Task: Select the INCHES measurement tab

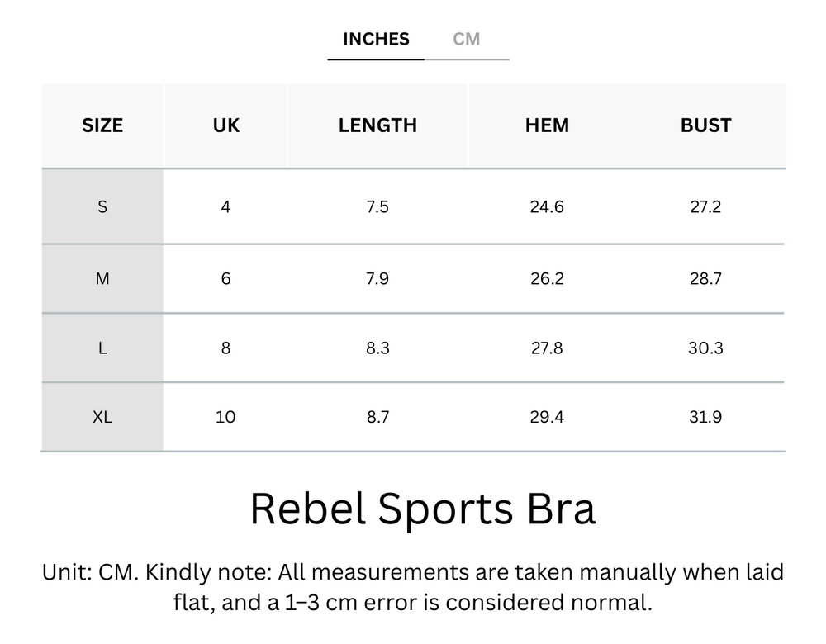Action: [x=376, y=39]
